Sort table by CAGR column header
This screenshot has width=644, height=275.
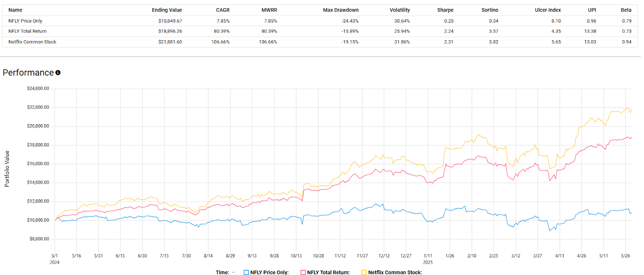click(223, 10)
